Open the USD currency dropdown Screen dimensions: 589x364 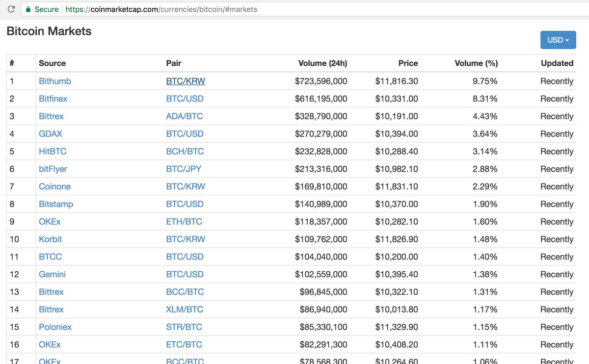click(x=558, y=40)
